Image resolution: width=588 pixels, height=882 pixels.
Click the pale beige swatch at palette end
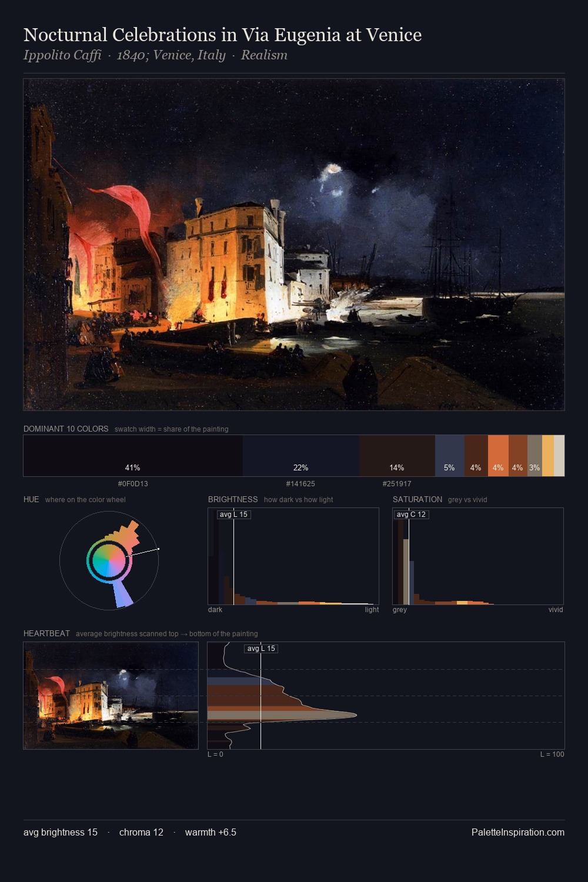[x=559, y=456]
